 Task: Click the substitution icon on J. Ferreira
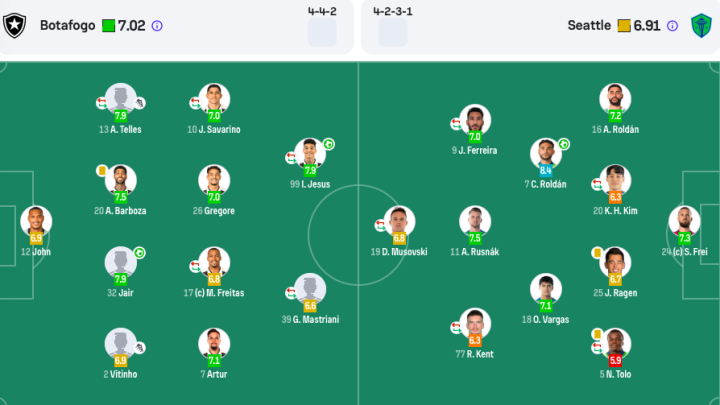pyautogui.click(x=456, y=124)
